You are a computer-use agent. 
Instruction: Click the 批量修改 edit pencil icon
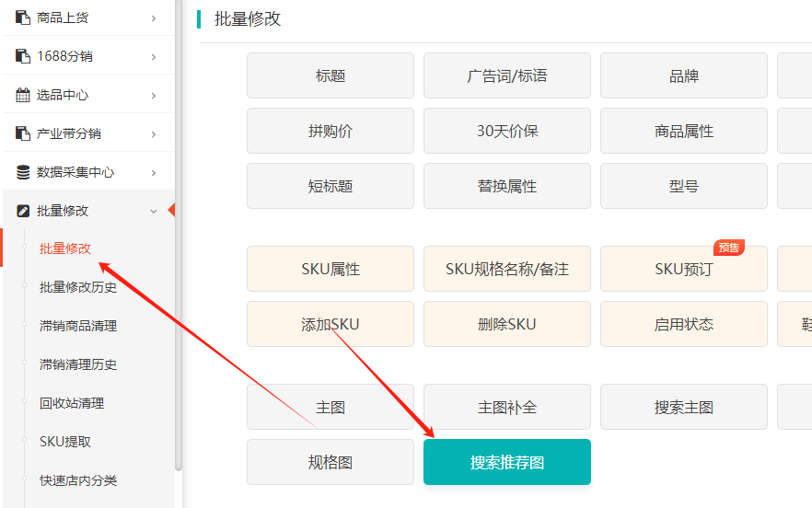tap(23, 211)
